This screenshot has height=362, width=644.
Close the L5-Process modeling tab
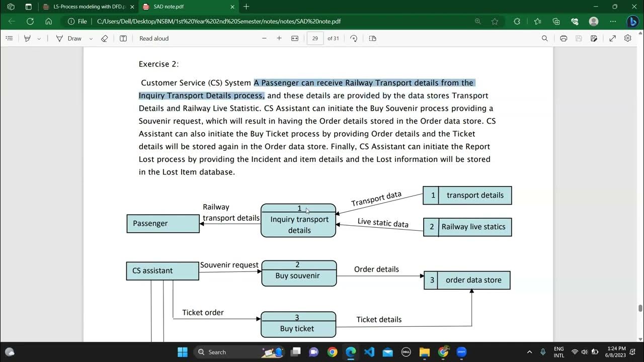coord(132,7)
